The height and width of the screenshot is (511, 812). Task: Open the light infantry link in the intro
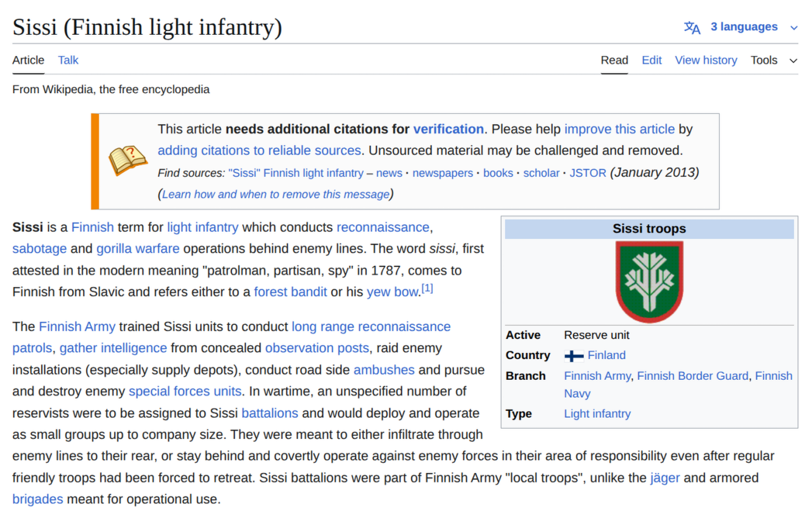[x=202, y=227]
